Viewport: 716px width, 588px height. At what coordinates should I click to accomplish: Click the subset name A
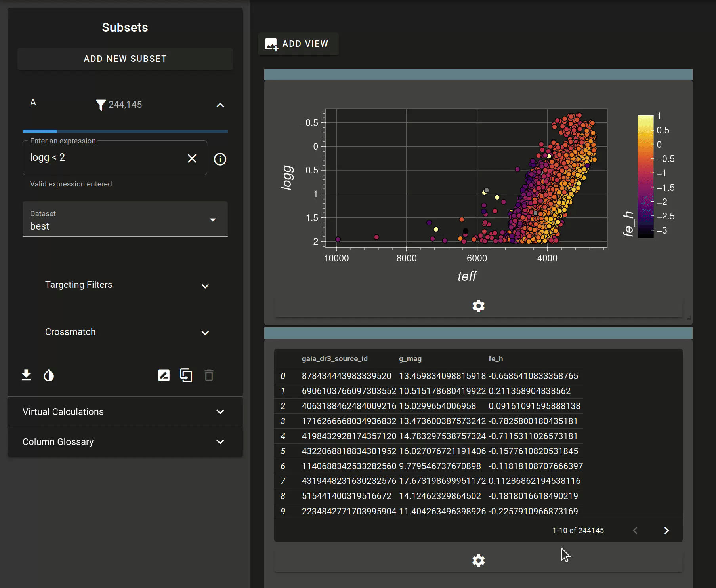[x=33, y=103]
